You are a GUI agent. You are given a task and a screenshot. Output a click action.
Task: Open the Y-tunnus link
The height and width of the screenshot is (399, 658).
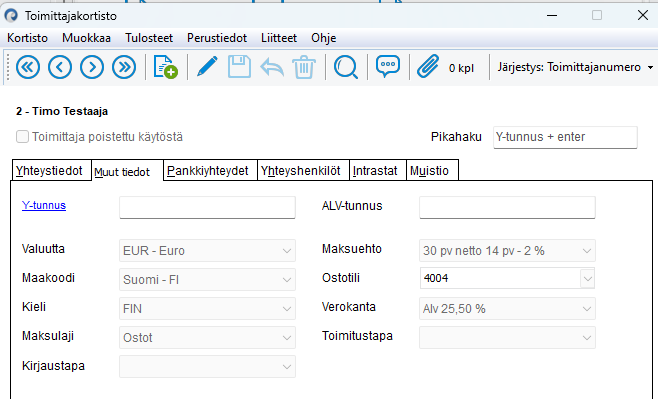click(44, 205)
